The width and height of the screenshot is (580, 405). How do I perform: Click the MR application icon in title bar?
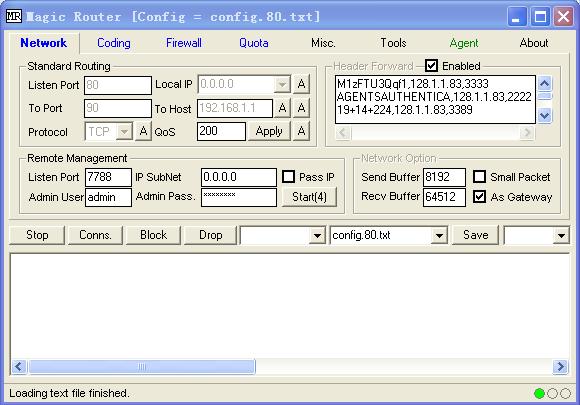coord(14,16)
